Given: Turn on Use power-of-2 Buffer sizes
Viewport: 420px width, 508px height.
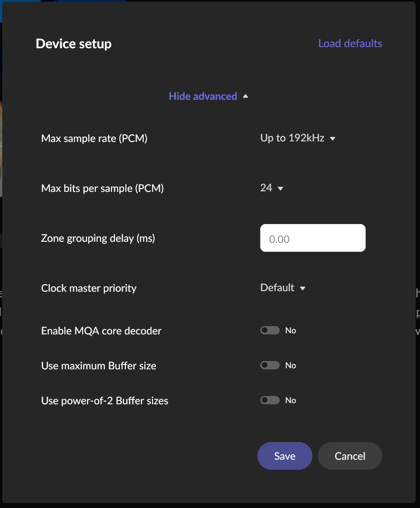Looking at the screenshot, I should coord(270,400).
